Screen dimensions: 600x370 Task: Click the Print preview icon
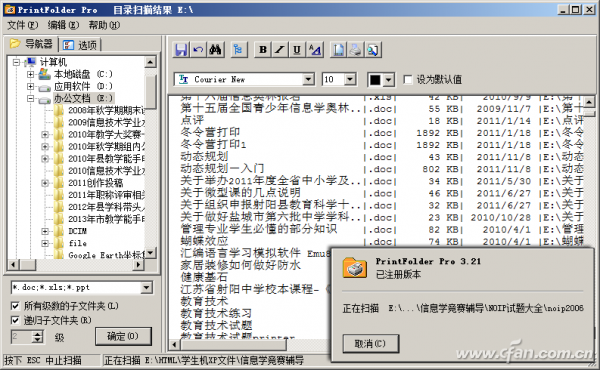coord(373,50)
